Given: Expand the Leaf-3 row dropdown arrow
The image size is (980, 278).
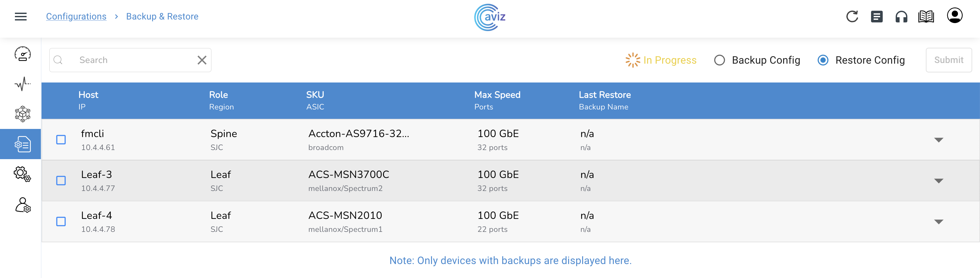Looking at the screenshot, I should click(x=938, y=181).
